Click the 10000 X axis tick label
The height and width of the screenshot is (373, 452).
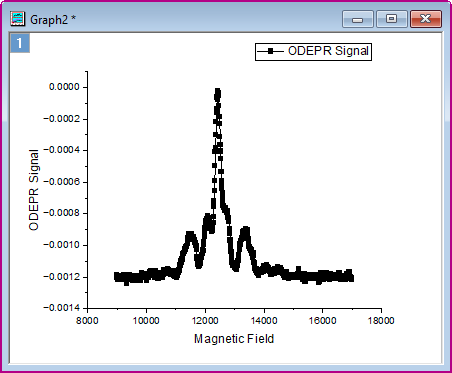click(146, 321)
